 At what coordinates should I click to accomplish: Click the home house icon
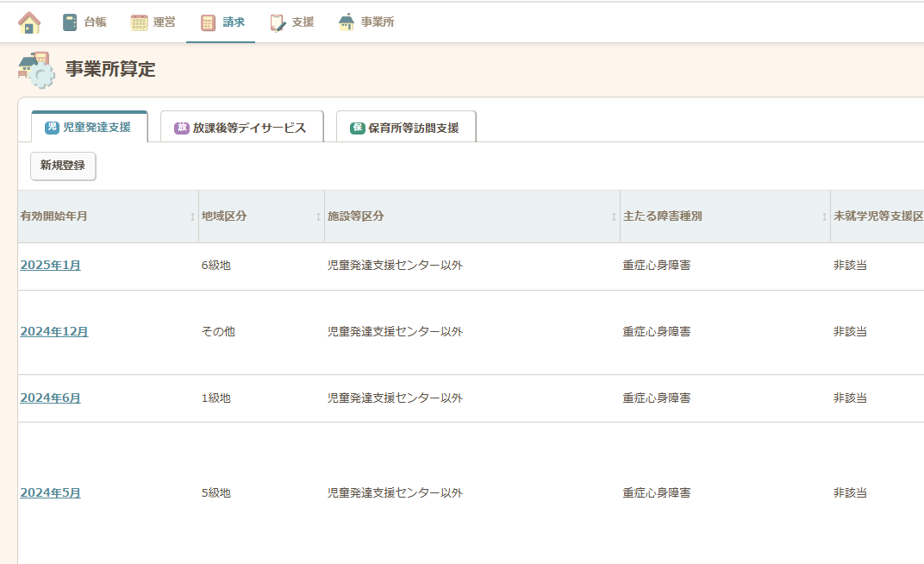pyautogui.click(x=29, y=22)
